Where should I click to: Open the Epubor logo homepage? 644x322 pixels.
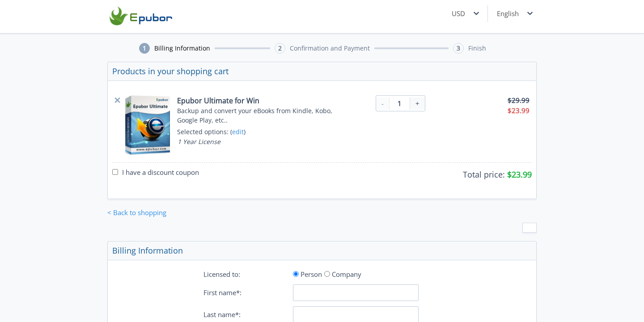(141, 16)
